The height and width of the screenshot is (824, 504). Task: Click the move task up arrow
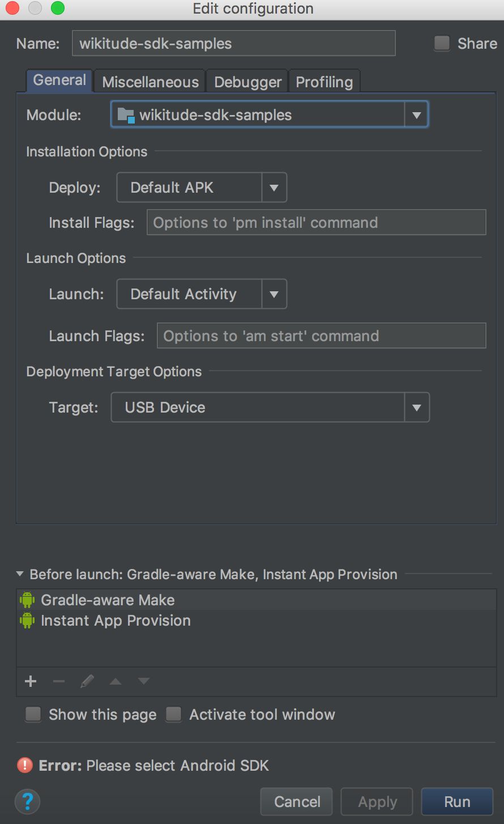(x=116, y=681)
